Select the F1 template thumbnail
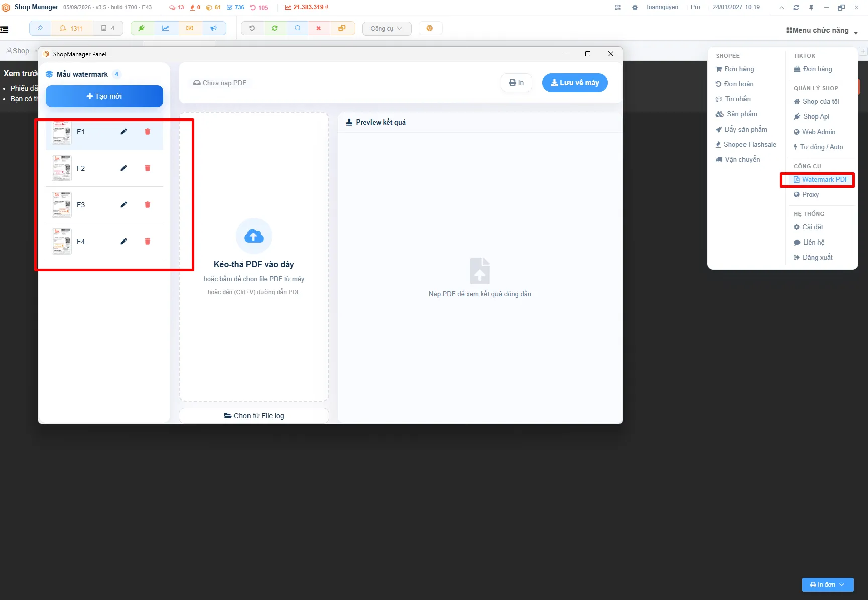868x600 pixels. coord(62,132)
